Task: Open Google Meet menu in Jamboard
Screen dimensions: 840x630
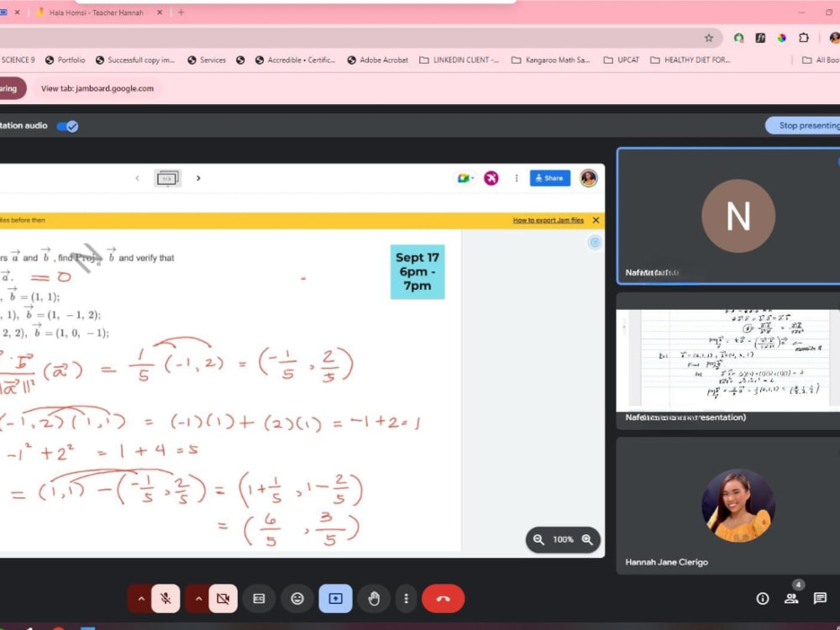Action: [x=465, y=178]
